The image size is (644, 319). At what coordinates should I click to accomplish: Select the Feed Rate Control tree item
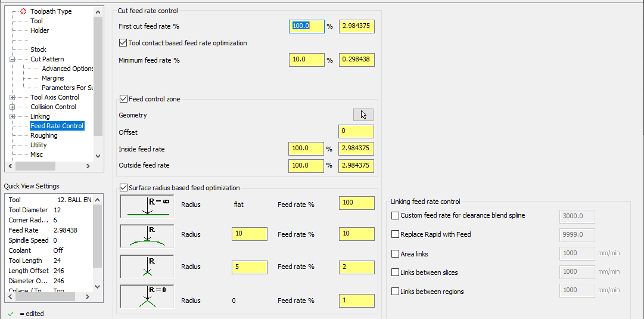click(x=57, y=126)
